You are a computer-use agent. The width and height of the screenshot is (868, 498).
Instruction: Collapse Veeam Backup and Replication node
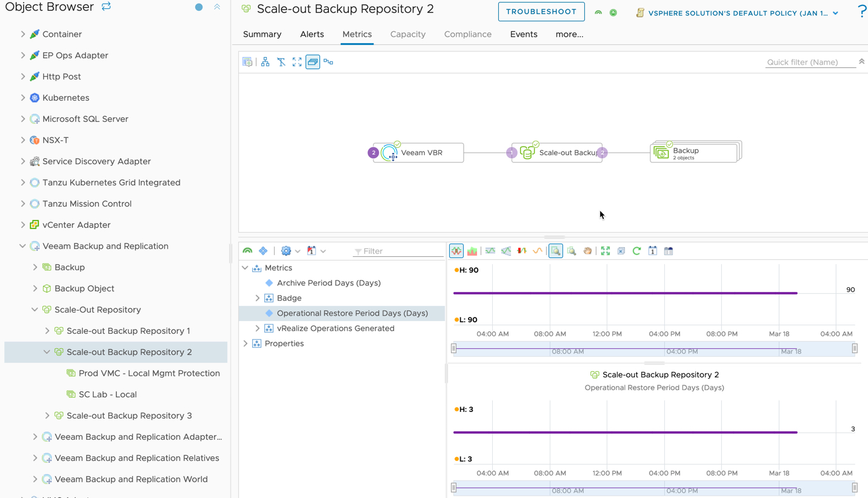tap(23, 246)
